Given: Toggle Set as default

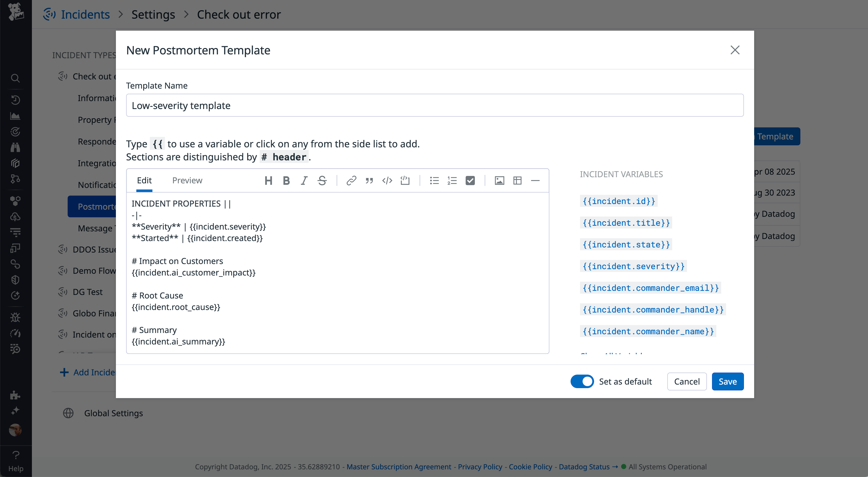Looking at the screenshot, I should pyautogui.click(x=582, y=381).
